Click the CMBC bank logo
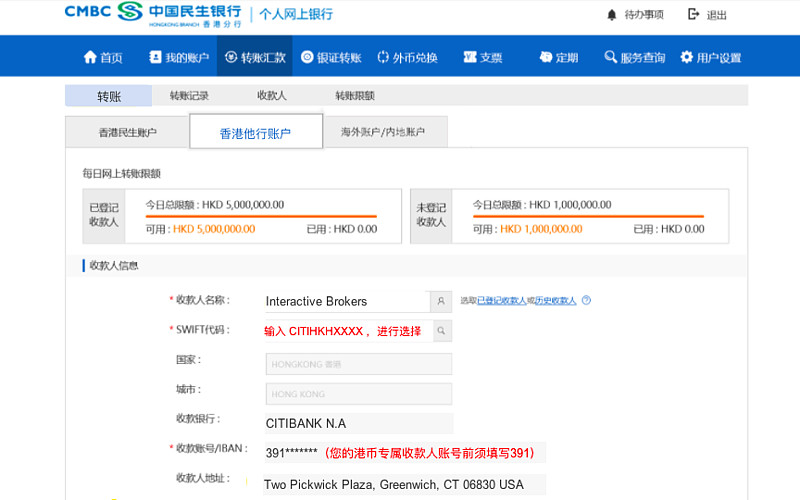 (153, 14)
